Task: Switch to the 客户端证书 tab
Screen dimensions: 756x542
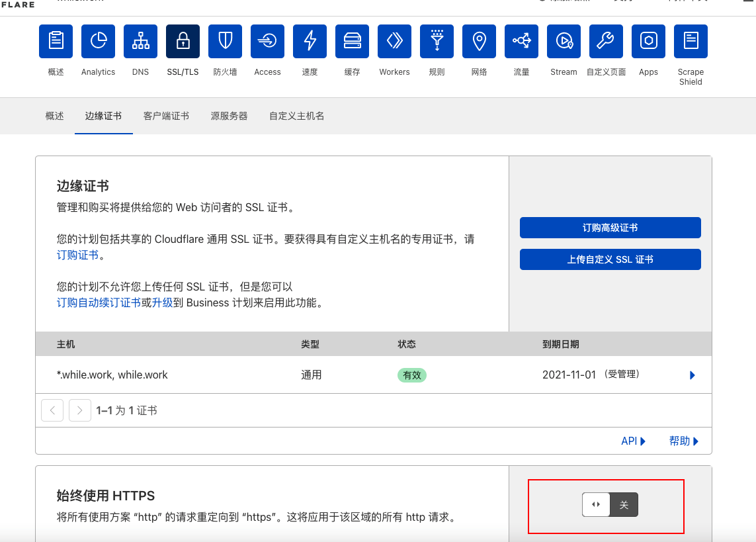Action: point(166,116)
